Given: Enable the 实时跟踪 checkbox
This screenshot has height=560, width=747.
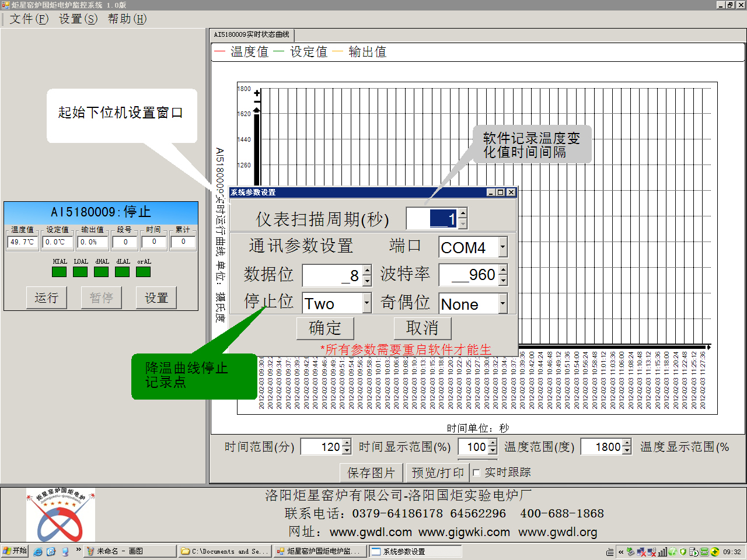Looking at the screenshot, I should coord(477,473).
